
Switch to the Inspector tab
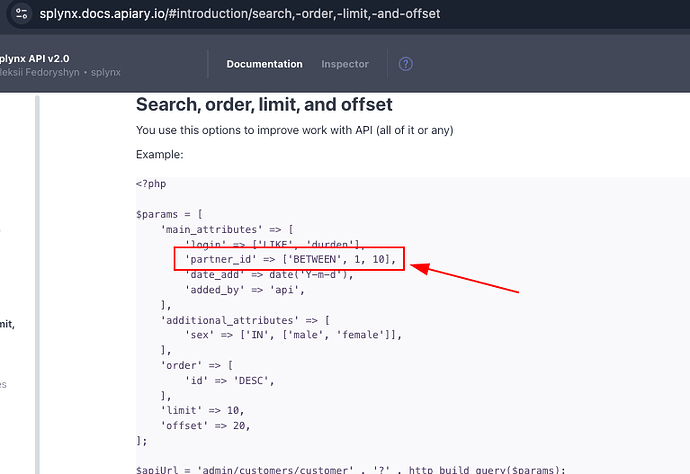point(344,64)
